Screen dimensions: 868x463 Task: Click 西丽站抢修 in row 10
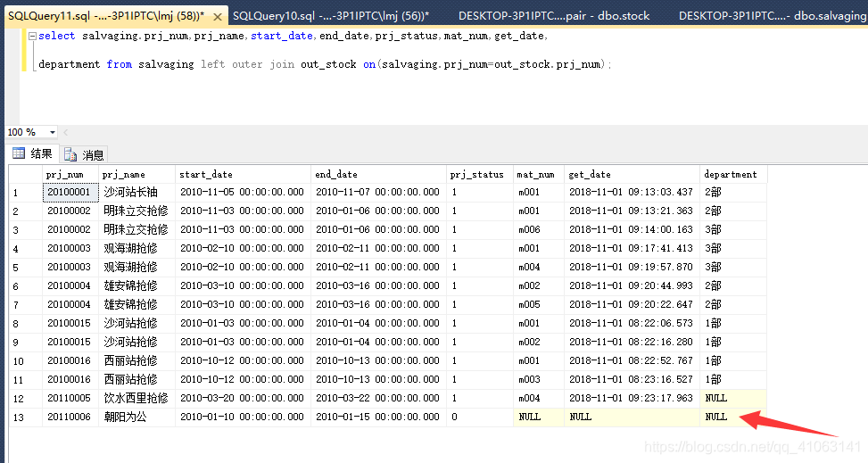[x=136, y=360]
